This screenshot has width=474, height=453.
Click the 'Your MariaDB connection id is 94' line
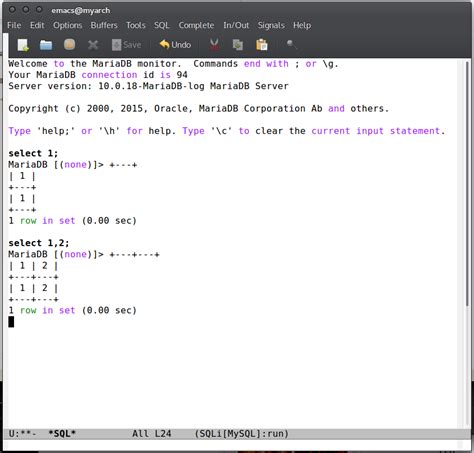(x=98, y=75)
